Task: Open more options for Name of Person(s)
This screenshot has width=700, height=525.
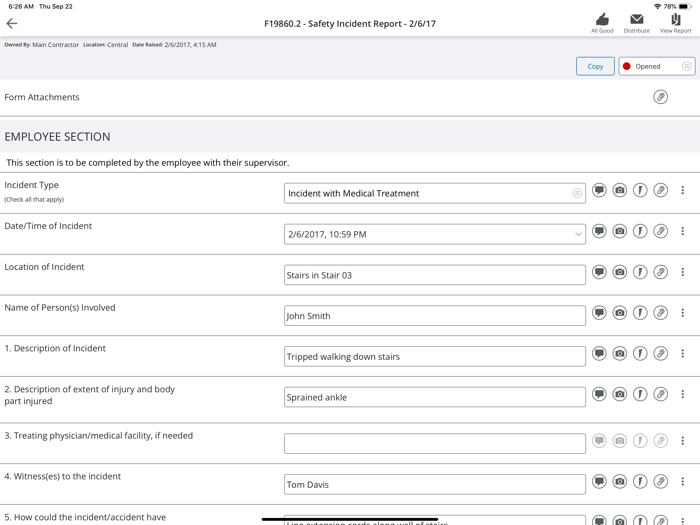Action: pos(683,312)
